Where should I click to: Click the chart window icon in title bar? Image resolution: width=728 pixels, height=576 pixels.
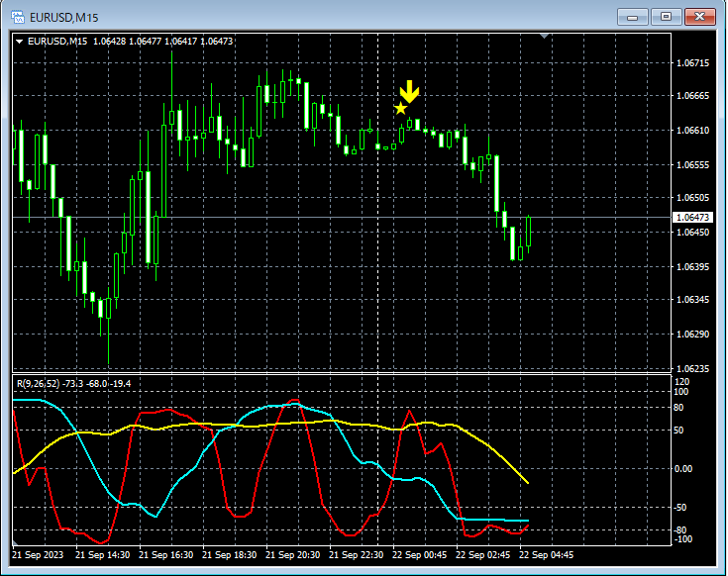[x=17, y=16]
